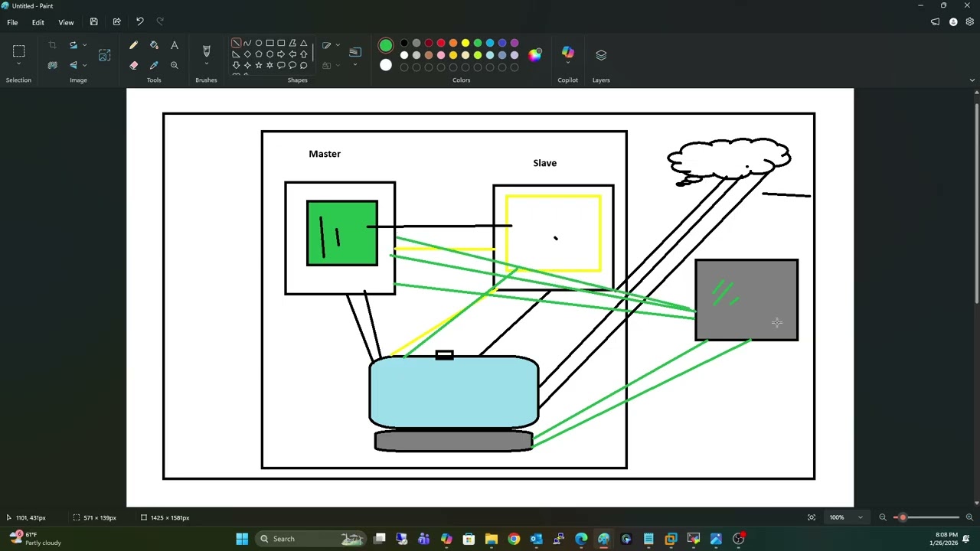The width and height of the screenshot is (980, 551).
Task: Click the zoom slider handle
Action: [x=903, y=517]
